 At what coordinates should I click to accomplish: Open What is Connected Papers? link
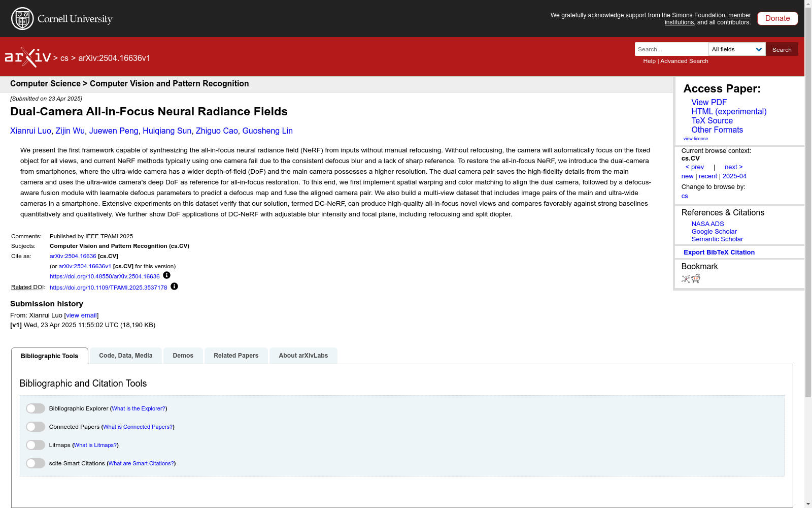(x=138, y=427)
